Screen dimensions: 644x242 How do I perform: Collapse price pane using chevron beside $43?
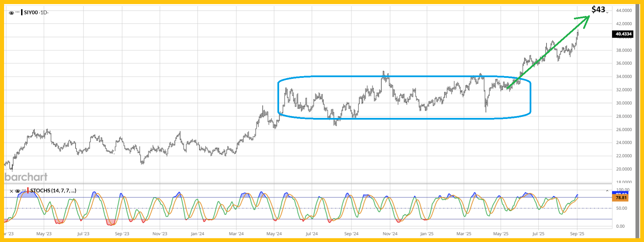[x=607, y=13]
